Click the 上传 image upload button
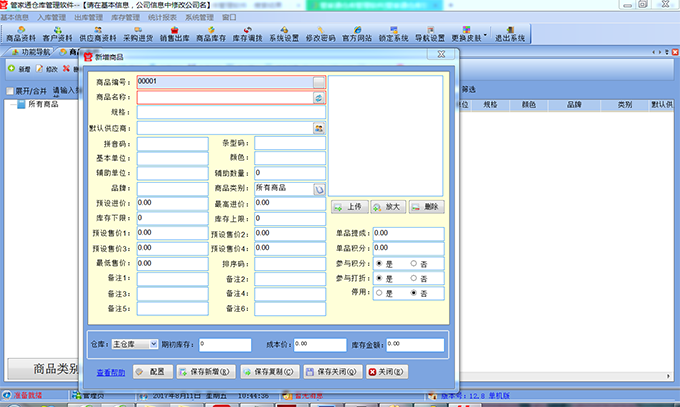The image size is (680, 407). (x=350, y=207)
